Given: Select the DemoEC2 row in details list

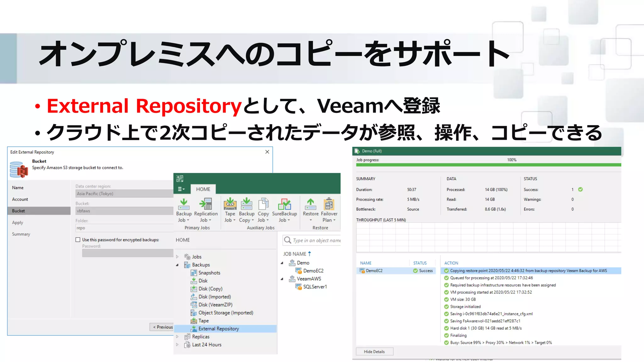Looking at the screenshot, I should 396,271.
